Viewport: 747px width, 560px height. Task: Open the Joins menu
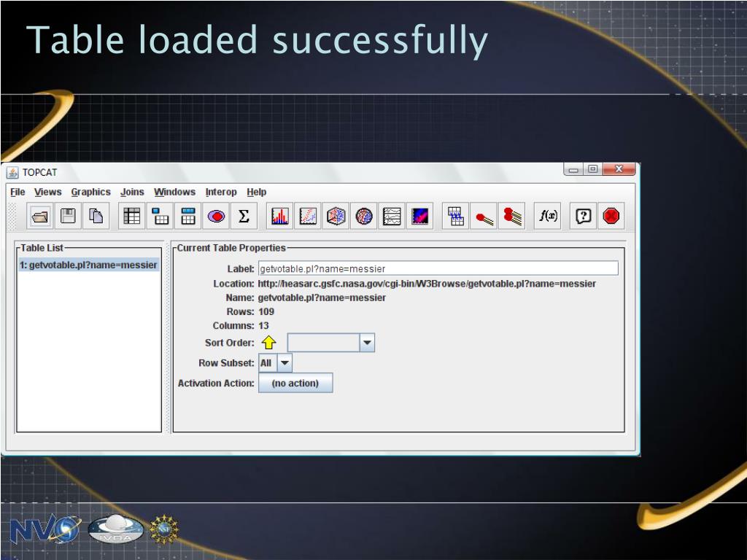132,192
